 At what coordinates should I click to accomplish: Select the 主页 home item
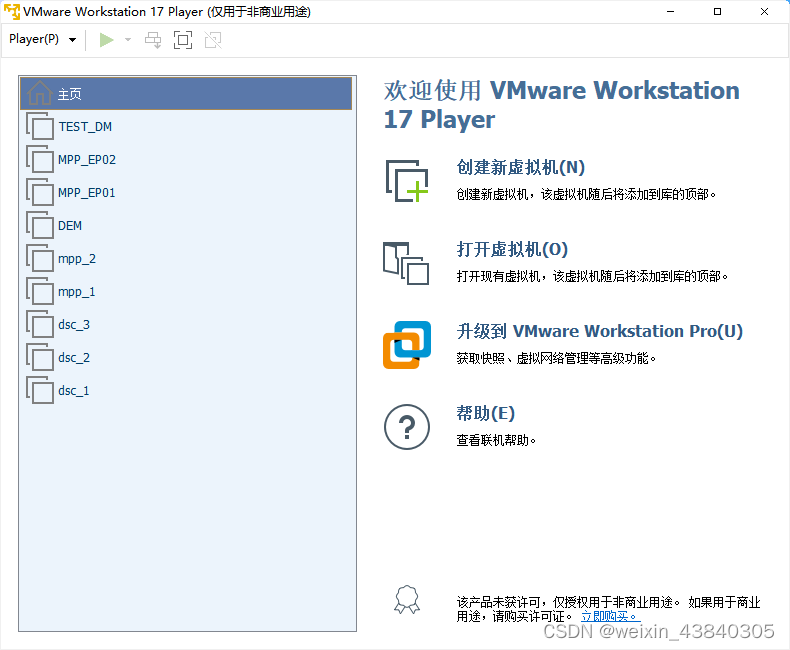186,94
